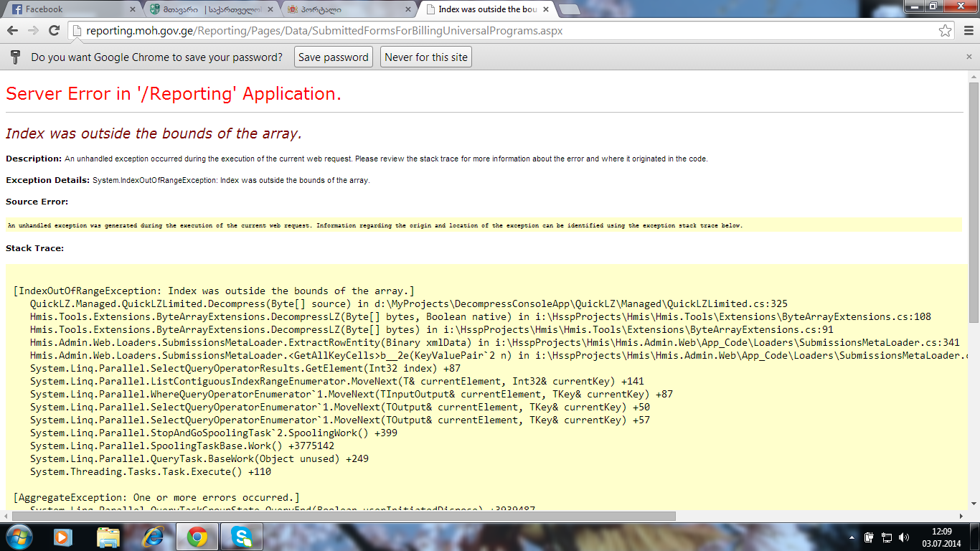Click the address bar URL field
Image resolution: width=980 pixels, height=551 pixels.
(x=502, y=31)
